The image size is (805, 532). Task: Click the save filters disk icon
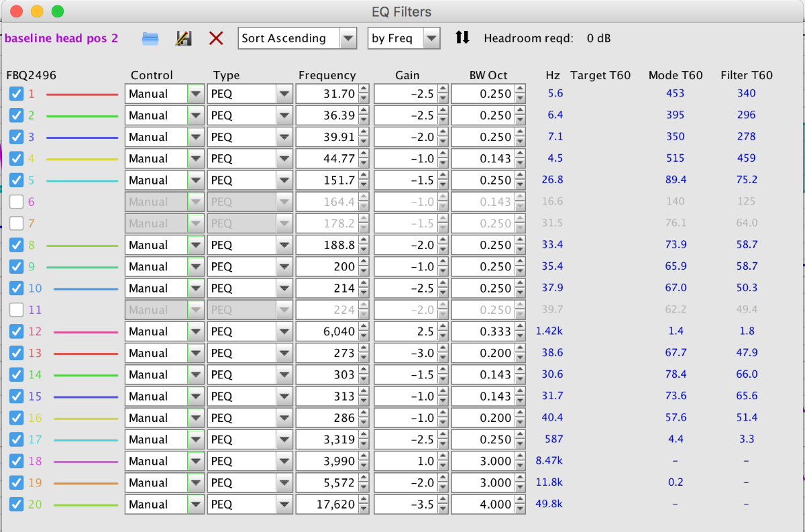(183, 38)
